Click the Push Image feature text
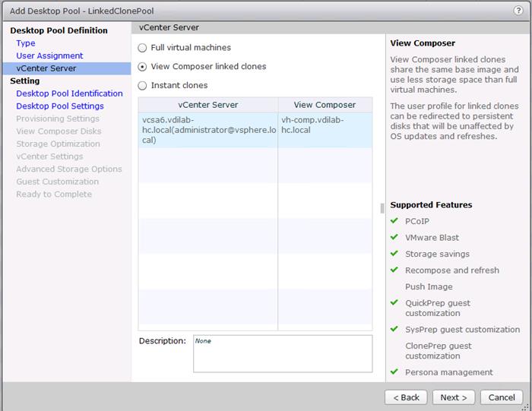Screen dimensions: 532x411 (x=429, y=287)
